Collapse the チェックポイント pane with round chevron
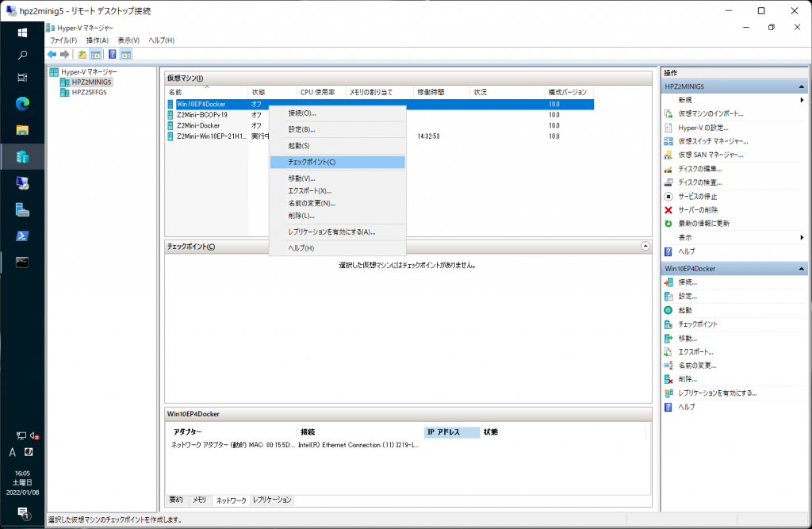Image resolution: width=812 pixels, height=529 pixels. pos(645,246)
